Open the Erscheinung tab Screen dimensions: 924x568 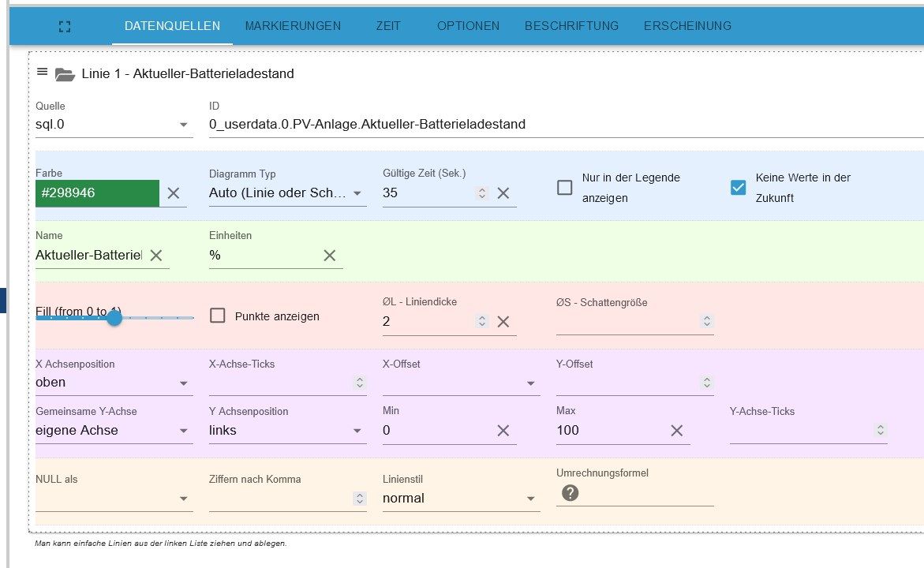point(687,26)
